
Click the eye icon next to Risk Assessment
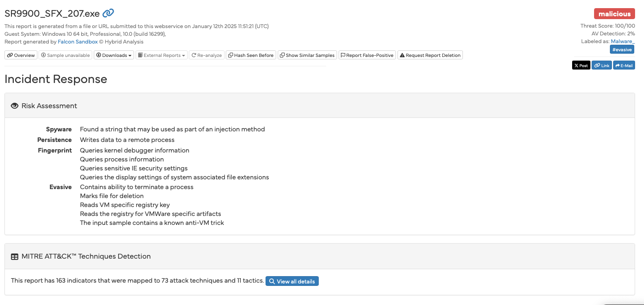click(15, 106)
